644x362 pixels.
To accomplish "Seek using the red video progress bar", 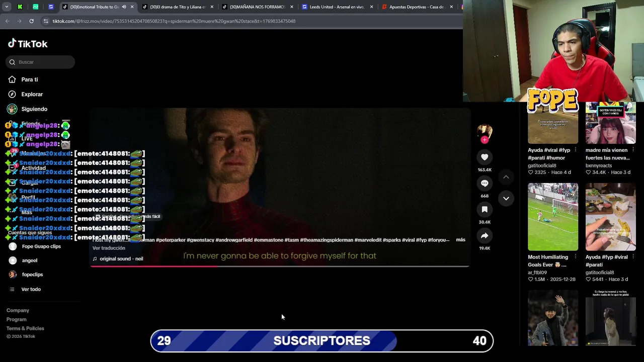I will coord(280,266).
